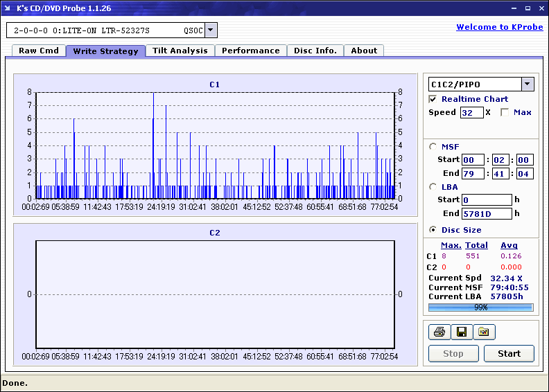Click the 99% scan progress bar

tap(480, 307)
